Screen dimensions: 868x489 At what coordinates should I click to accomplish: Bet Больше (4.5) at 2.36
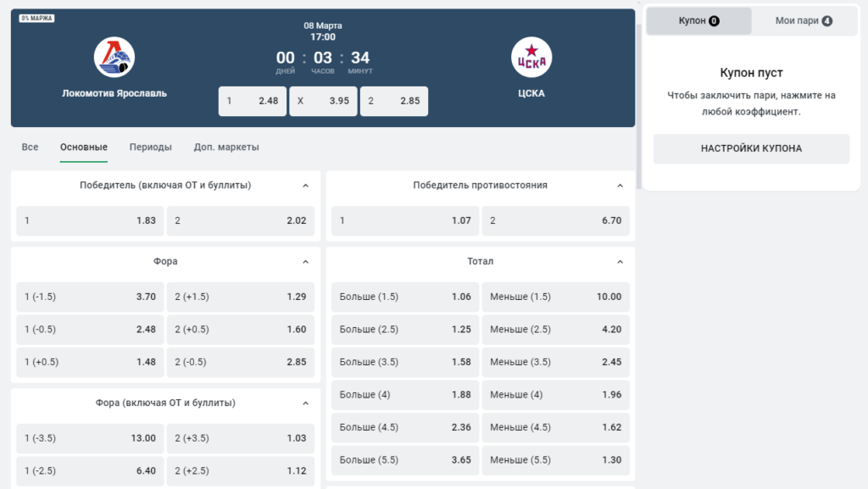pos(405,428)
